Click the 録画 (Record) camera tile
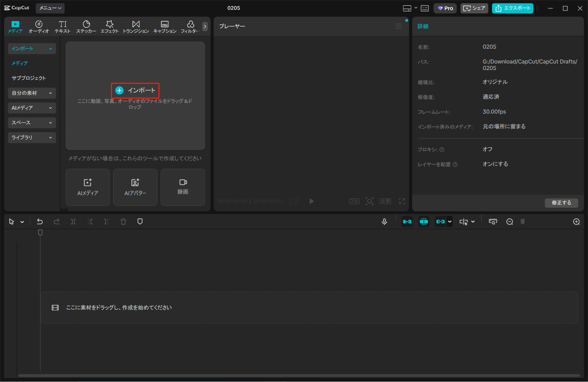 point(183,187)
